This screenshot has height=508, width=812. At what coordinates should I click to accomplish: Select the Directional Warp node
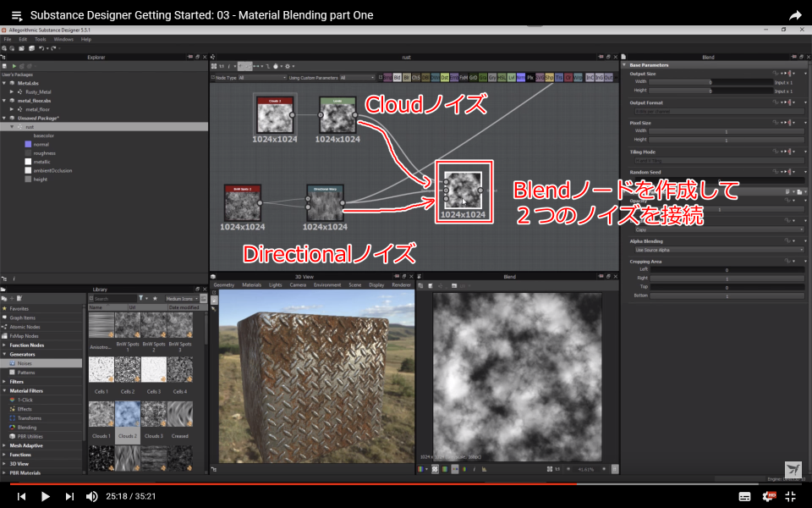coord(325,202)
